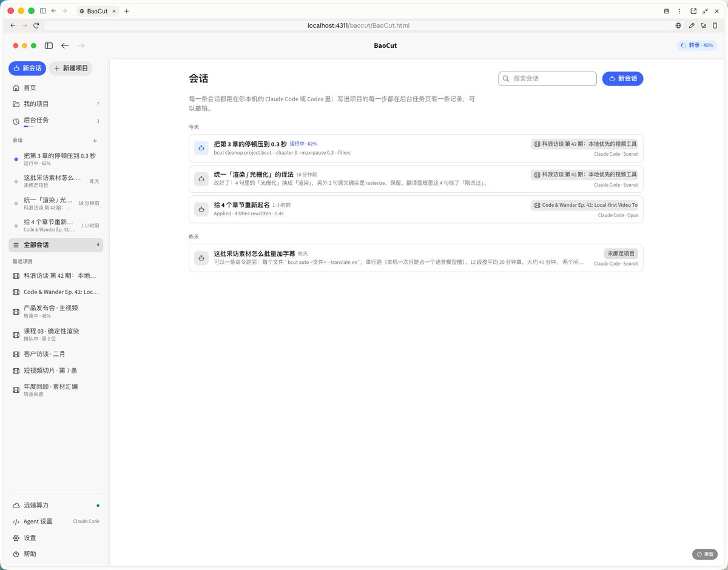Click the browser reload button
Viewport: 728px width, 570px height.
(36, 25)
